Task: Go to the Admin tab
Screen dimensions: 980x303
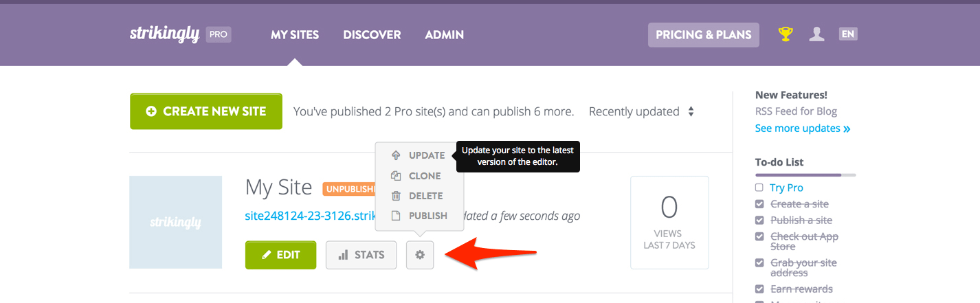Action: point(444,34)
